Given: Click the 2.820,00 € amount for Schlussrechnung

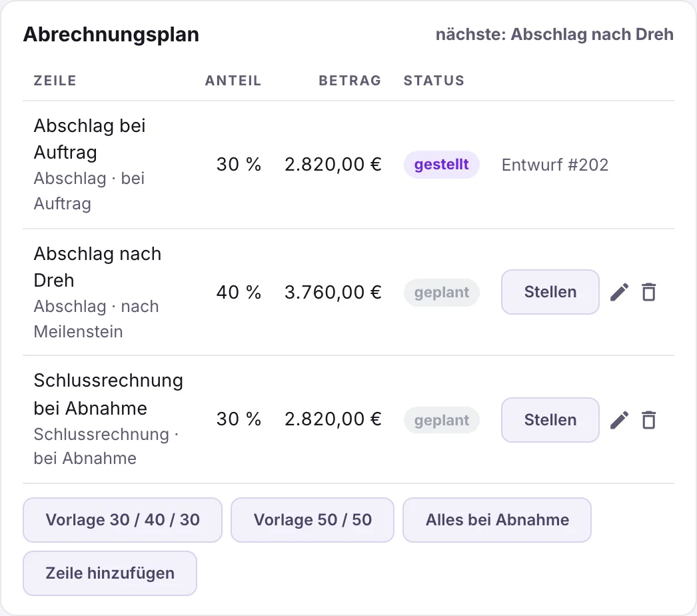Looking at the screenshot, I should tap(333, 419).
